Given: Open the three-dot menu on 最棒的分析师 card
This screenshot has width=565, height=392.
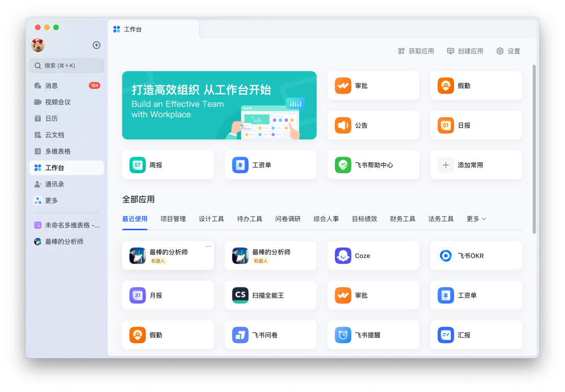Looking at the screenshot, I should [x=208, y=247].
